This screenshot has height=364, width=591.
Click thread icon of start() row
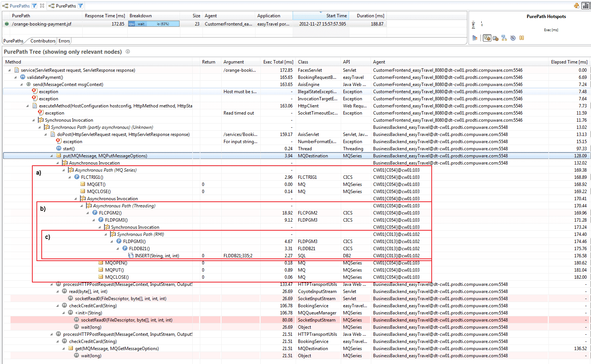(x=59, y=148)
